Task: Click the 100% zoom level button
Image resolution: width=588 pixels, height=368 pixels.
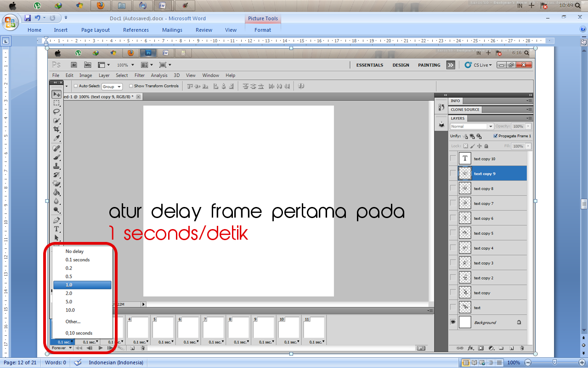Action: pos(514,362)
